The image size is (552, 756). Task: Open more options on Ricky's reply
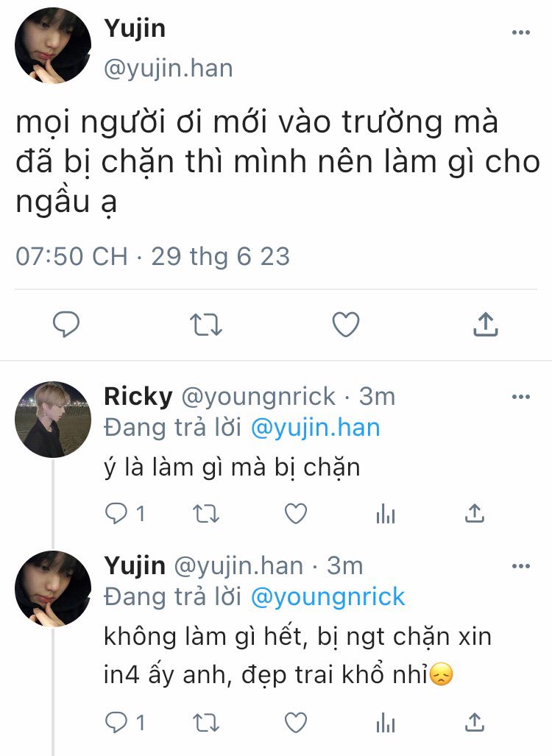click(x=520, y=397)
